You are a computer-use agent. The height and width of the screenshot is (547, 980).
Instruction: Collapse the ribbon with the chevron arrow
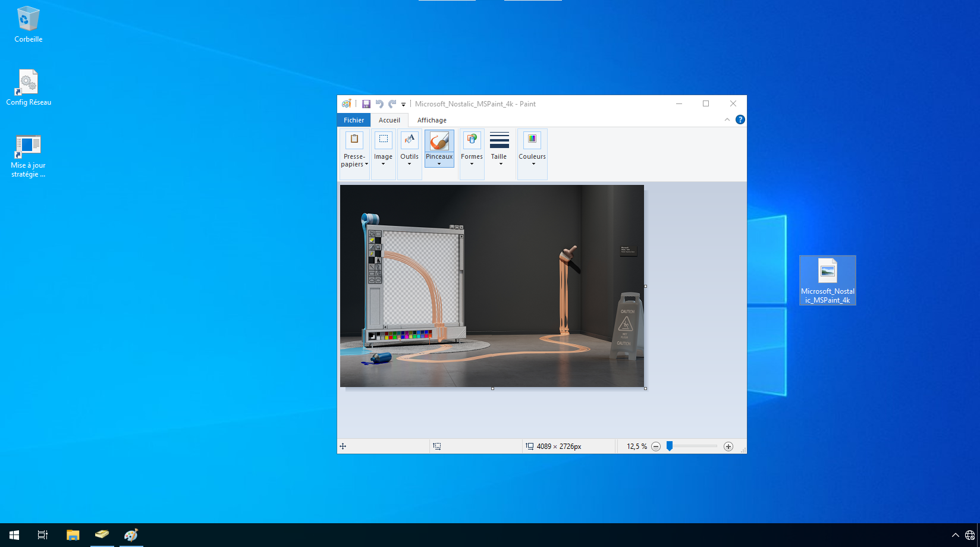tap(727, 120)
